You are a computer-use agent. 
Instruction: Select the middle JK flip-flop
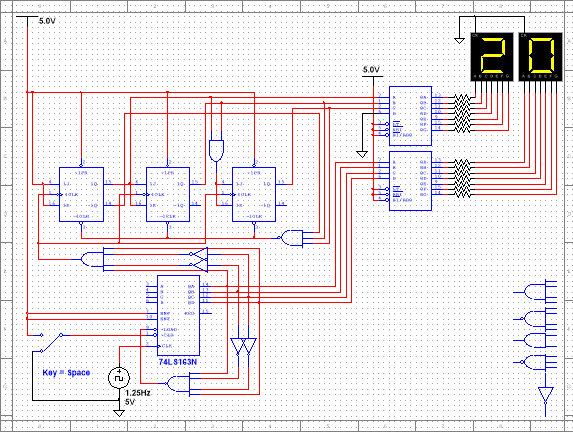pyautogui.click(x=168, y=194)
